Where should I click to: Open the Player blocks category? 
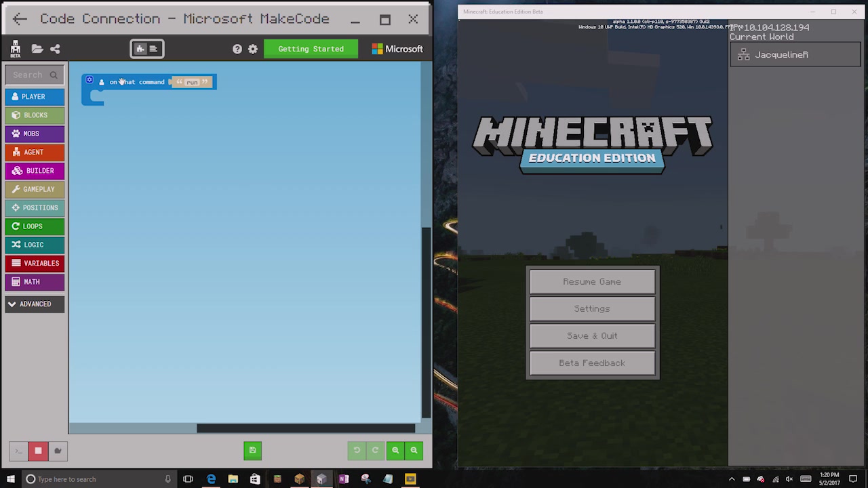[x=35, y=96]
